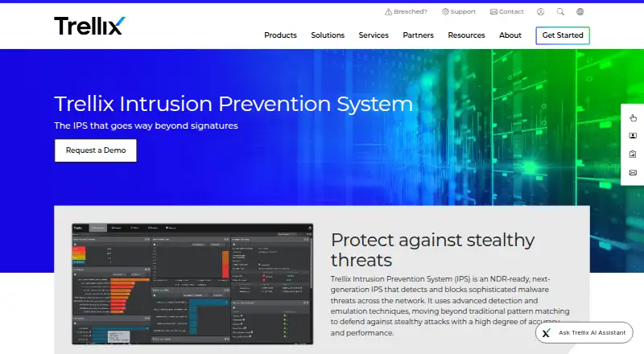644x354 pixels.
Task: Click the Trellix logo
Action: tap(89, 26)
